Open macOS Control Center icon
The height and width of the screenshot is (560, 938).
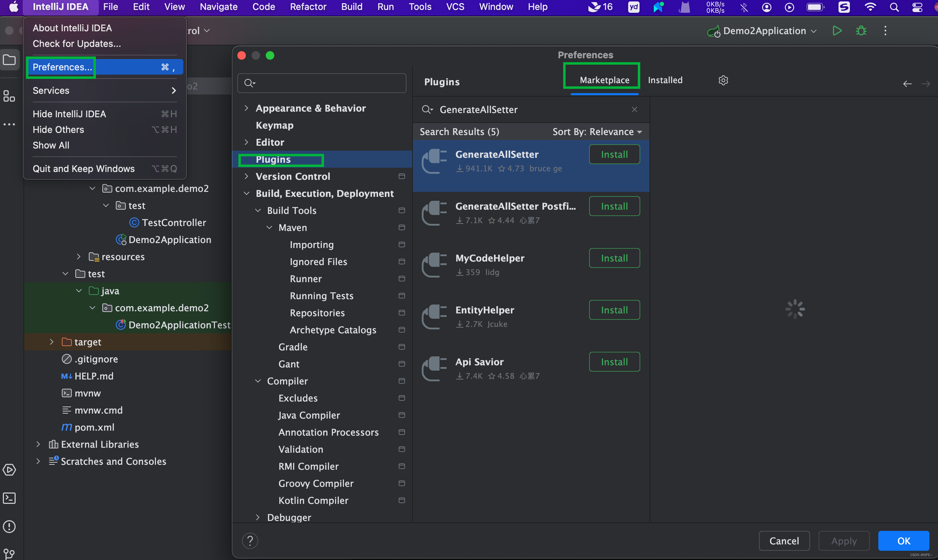tap(917, 7)
